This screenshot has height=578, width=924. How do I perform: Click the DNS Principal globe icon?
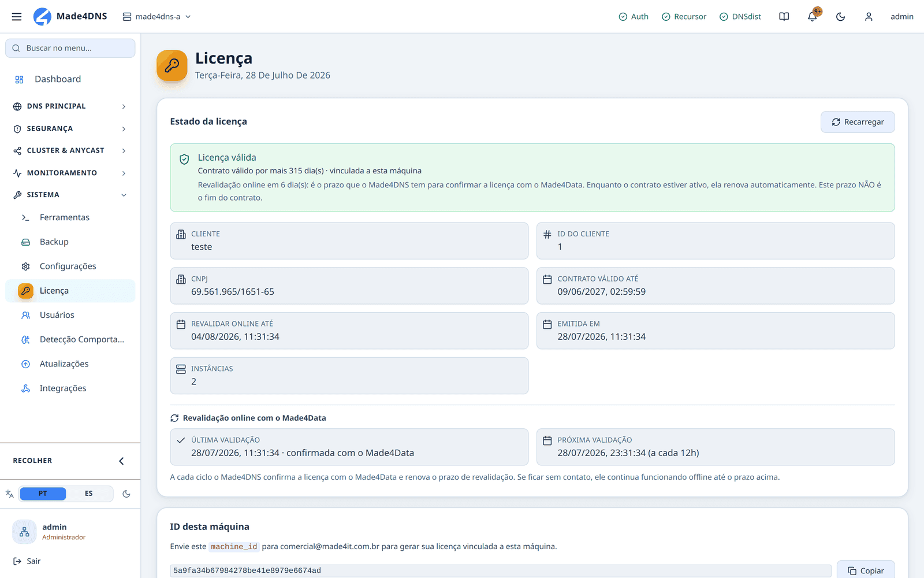click(17, 106)
